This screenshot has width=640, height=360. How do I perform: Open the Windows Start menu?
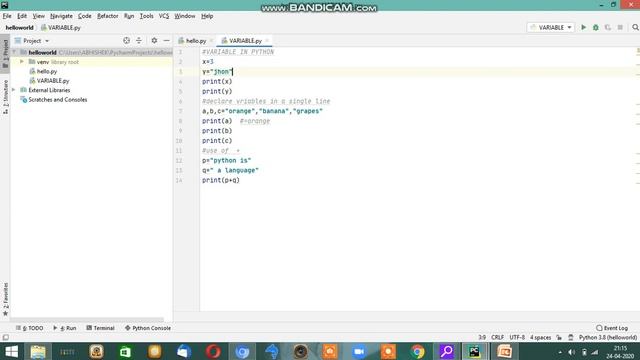point(11,351)
